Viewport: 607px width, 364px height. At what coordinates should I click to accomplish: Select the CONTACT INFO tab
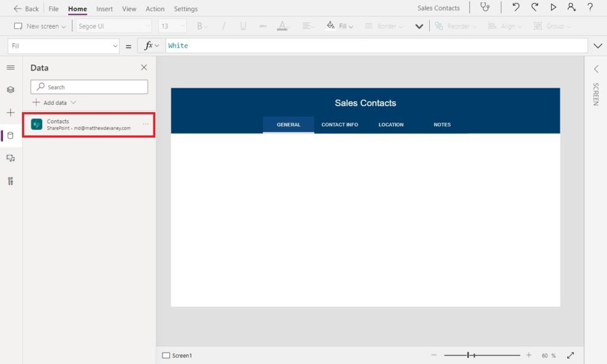tap(340, 124)
